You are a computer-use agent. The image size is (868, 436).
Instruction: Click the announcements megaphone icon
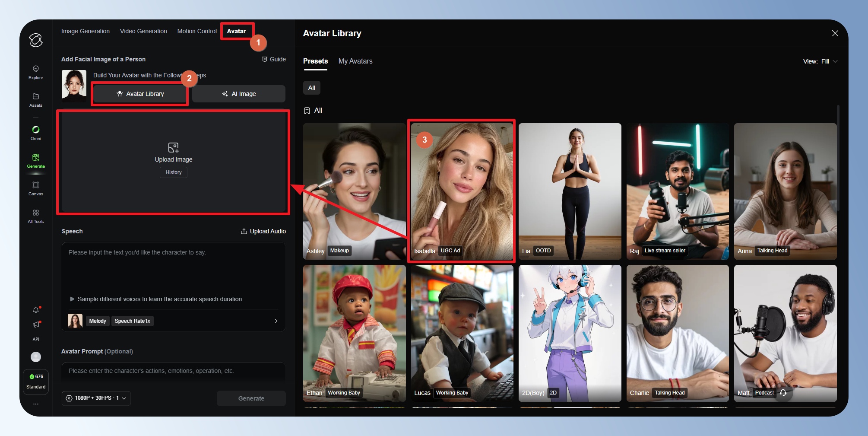[36, 324]
